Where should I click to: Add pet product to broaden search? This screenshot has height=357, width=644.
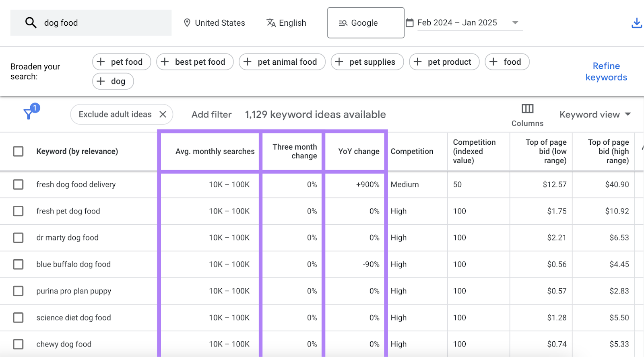444,62
